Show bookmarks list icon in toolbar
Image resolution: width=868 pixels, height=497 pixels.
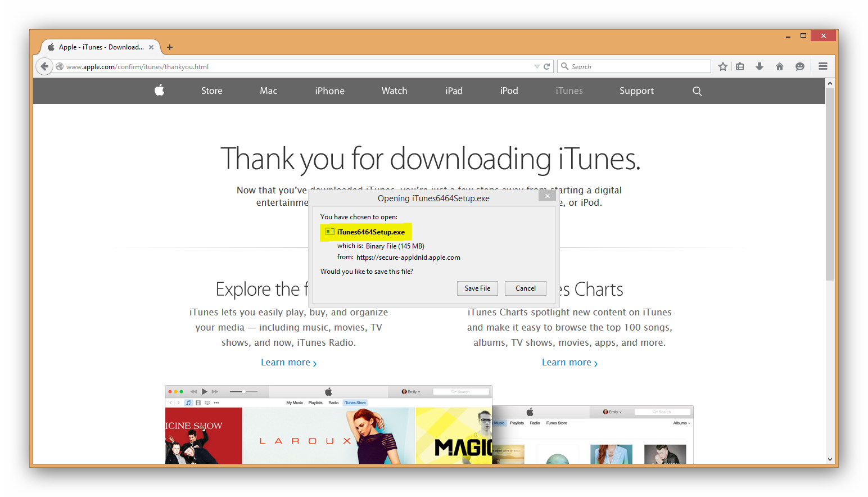(740, 66)
